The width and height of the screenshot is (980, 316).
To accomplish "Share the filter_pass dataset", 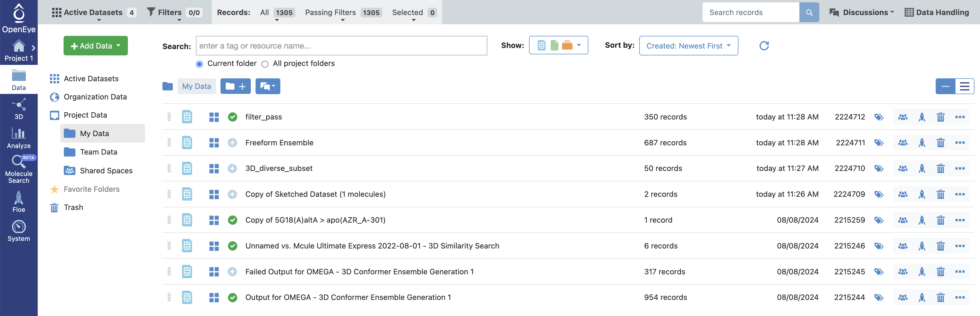I will coord(902,117).
